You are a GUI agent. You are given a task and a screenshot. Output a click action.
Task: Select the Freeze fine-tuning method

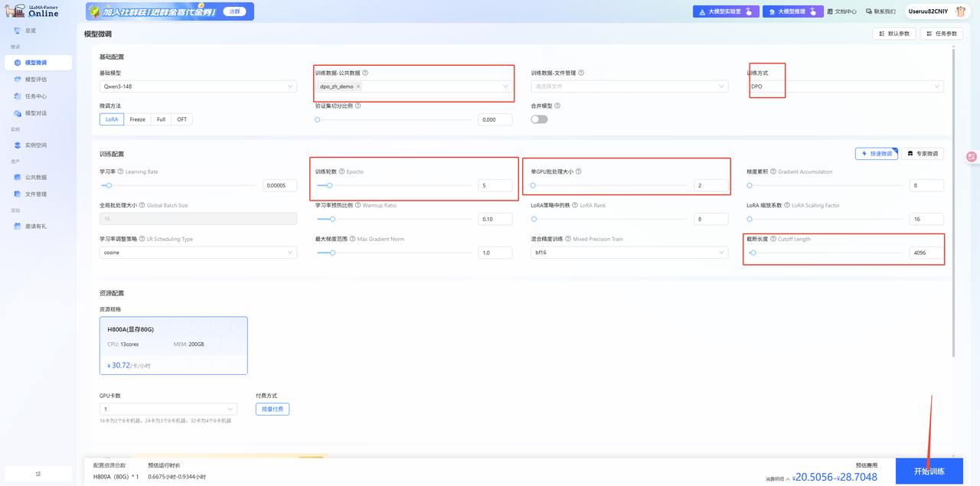tap(137, 119)
